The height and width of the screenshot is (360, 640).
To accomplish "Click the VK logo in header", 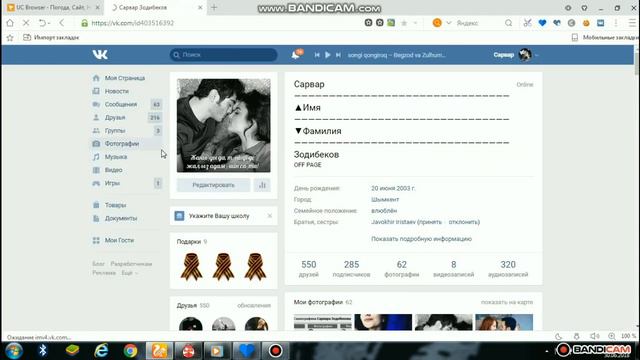I will [x=100, y=55].
